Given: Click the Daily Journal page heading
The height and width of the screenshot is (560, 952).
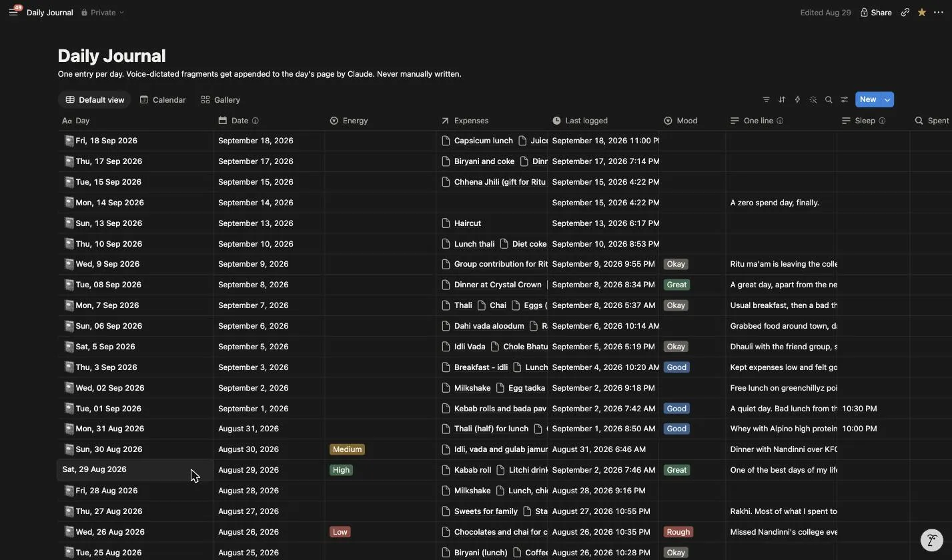Looking at the screenshot, I should [x=111, y=56].
